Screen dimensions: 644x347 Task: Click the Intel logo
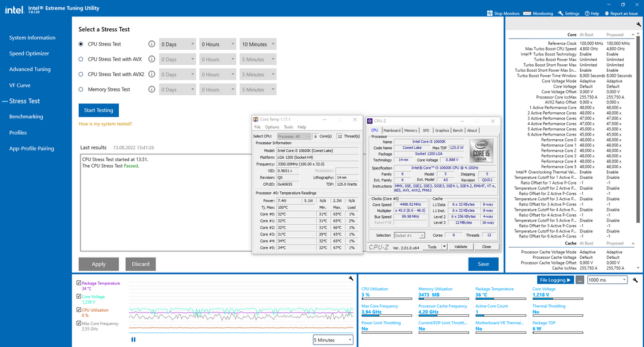click(14, 9)
